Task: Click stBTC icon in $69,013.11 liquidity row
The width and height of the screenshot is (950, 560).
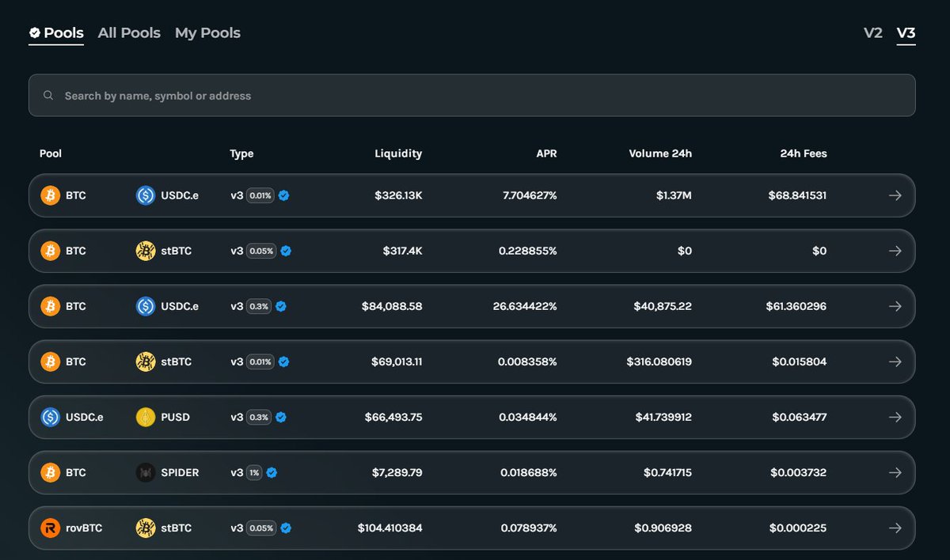Action: tap(146, 361)
